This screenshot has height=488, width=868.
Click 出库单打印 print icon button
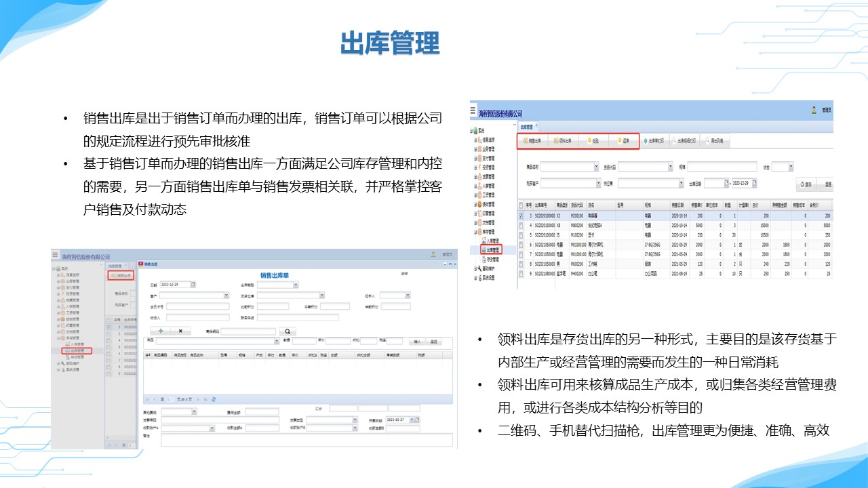point(654,141)
